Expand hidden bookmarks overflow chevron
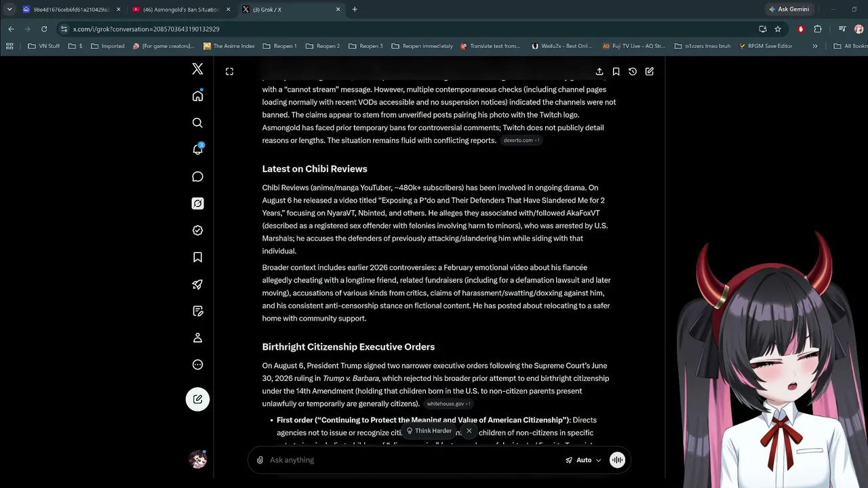 814,46
